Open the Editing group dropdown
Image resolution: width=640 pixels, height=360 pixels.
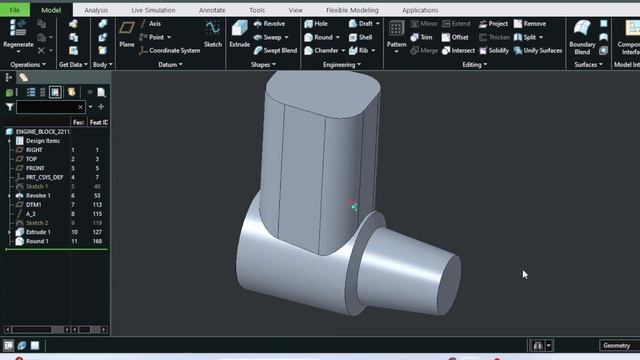[x=475, y=64]
